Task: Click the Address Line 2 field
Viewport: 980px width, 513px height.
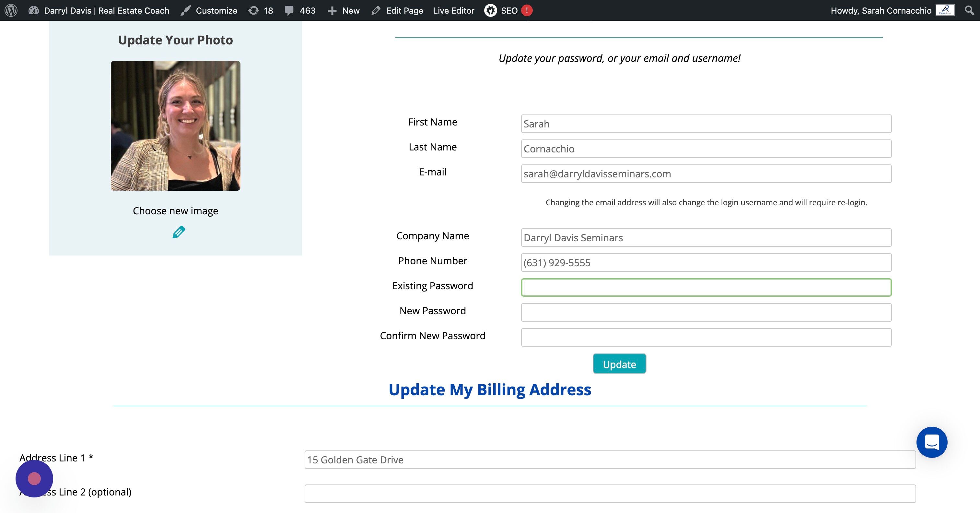Action: (x=610, y=494)
